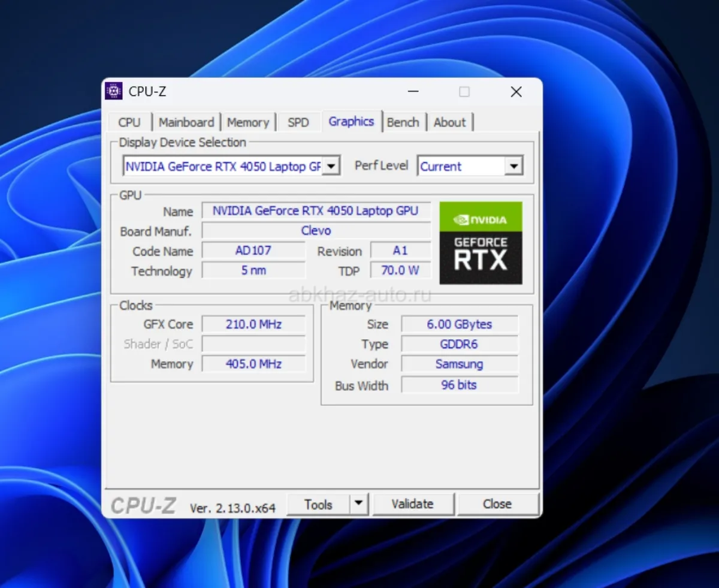The width and height of the screenshot is (719, 588).
Task: Click the CPU-Z app icon in title bar
Action: [x=114, y=91]
